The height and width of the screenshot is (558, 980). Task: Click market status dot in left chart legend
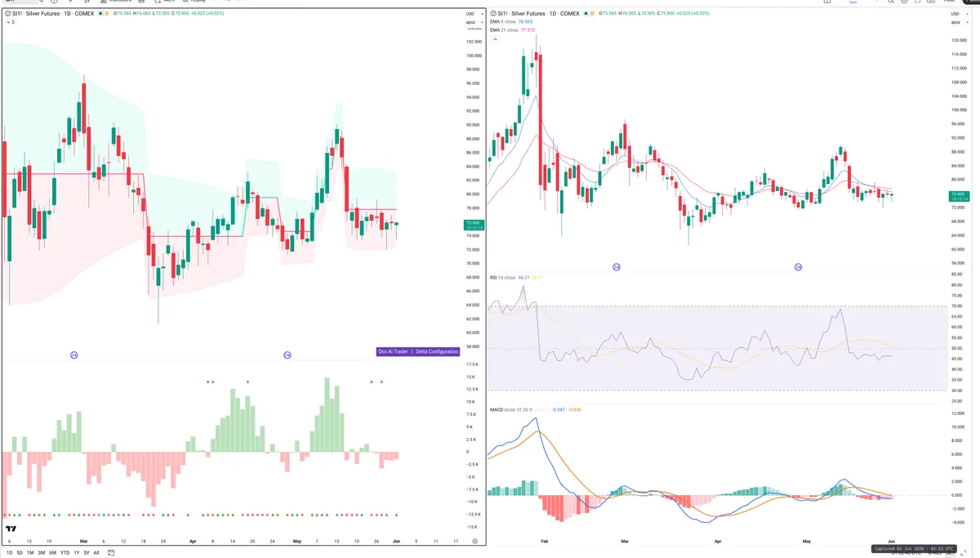(101, 14)
